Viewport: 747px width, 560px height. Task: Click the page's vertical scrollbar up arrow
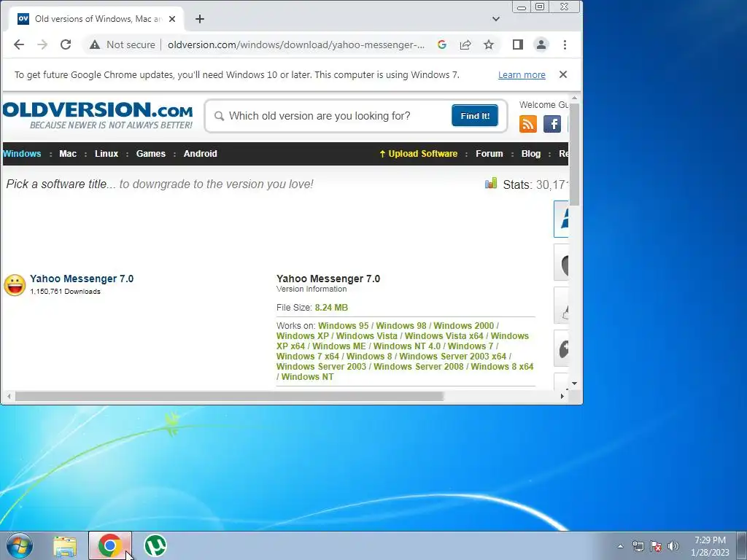coord(575,98)
